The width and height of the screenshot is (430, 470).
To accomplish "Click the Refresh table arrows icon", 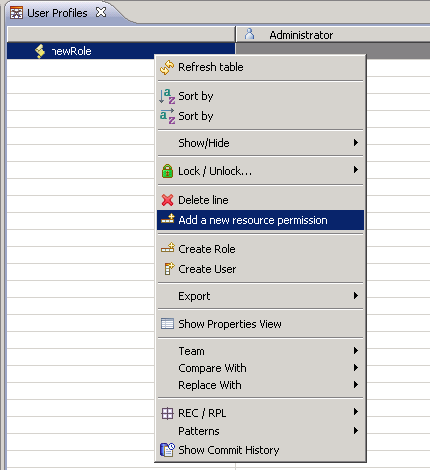I will pyautogui.click(x=167, y=67).
